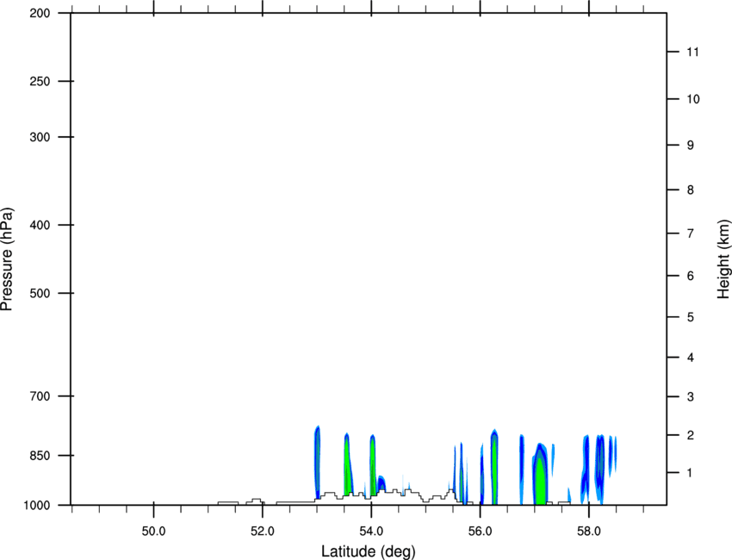Click the 11 km height label
Viewport: 732px width, 560px height.
[692, 52]
